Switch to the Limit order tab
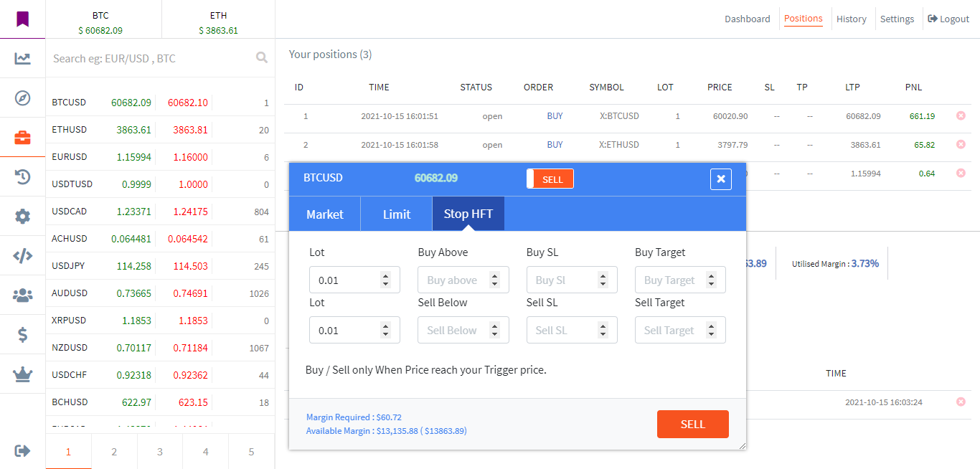The height and width of the screenshot is (469, 980). click(x=397, y=214)
